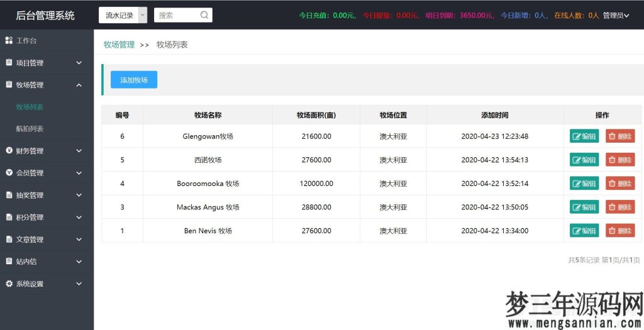Click the 抽奖管理 document icon
Screen dimensions: 644x330
click(9, 195)
